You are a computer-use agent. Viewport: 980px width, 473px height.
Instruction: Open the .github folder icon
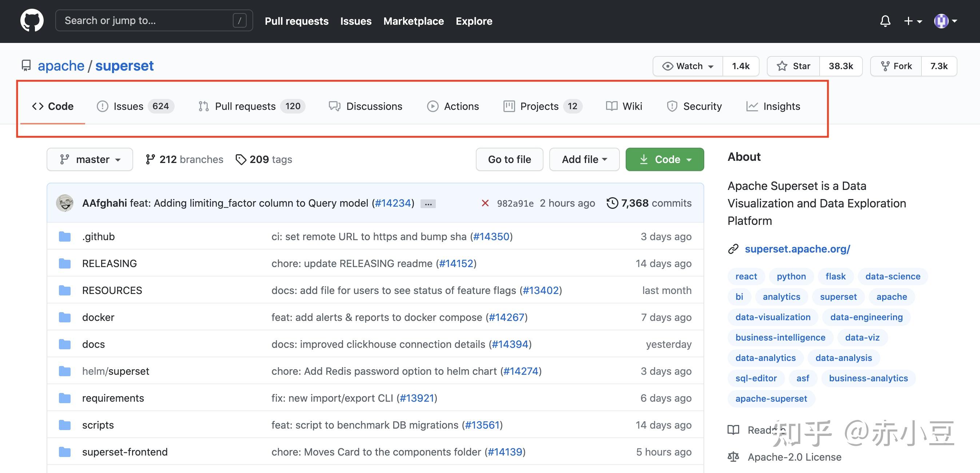point(65,237)
